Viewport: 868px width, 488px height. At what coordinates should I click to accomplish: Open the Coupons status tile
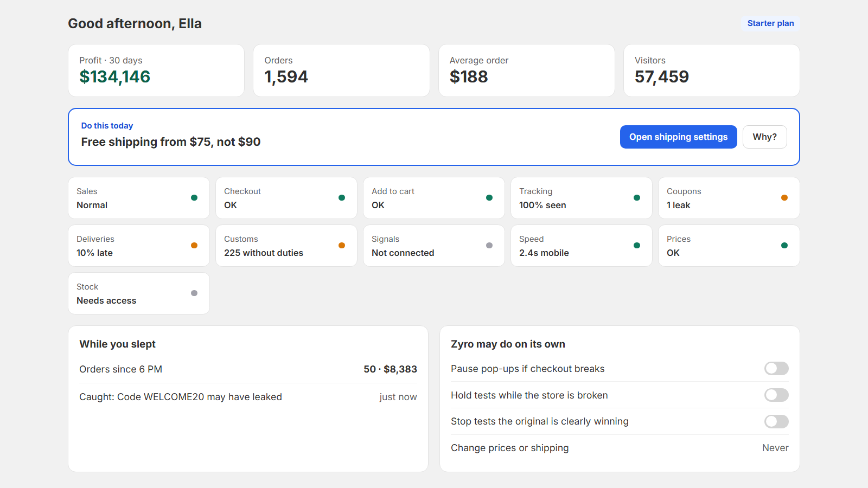pos(729,198)
